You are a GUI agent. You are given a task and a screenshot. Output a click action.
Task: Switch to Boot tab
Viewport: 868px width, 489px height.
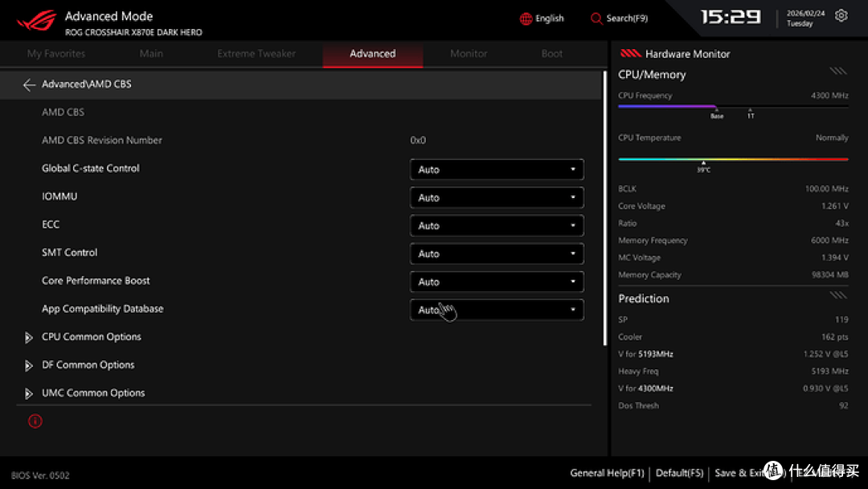pos(551,54)
